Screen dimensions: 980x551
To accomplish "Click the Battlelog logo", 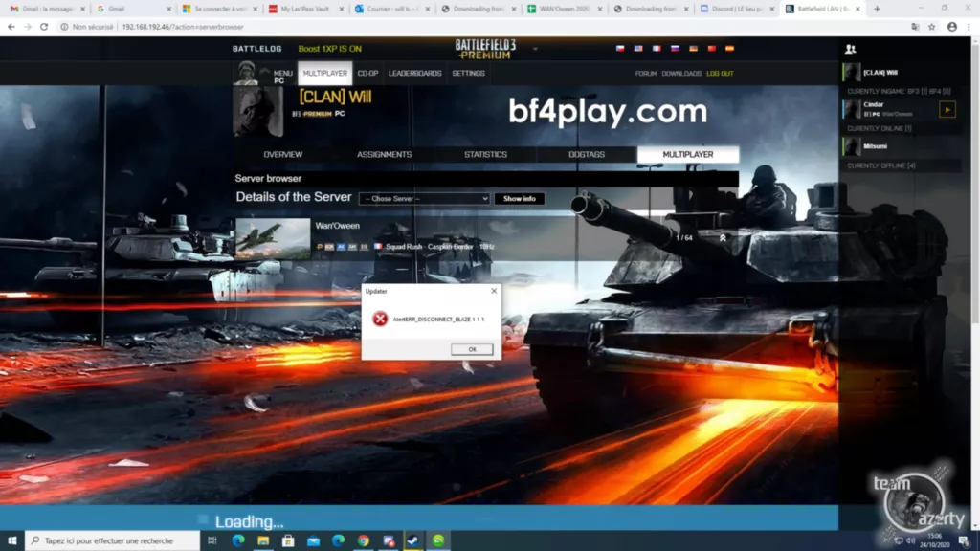I will 256,49.
